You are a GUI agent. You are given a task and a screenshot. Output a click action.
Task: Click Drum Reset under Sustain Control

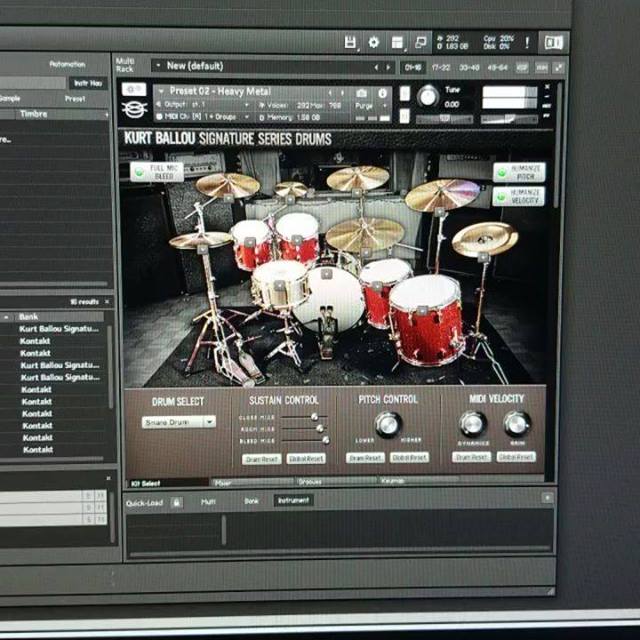pyautogui.click(x=262, y=459)
